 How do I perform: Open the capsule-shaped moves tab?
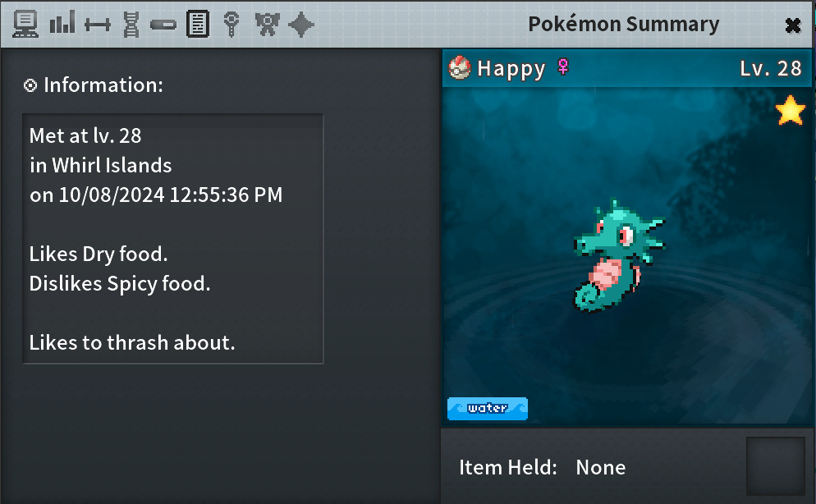163,25
